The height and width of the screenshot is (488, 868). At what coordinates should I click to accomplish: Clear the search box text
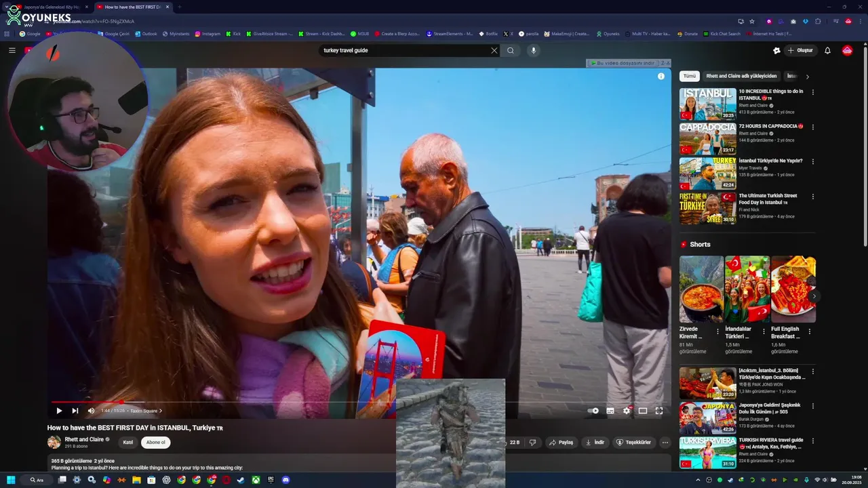pyautogui.click(x=494, y=50)
